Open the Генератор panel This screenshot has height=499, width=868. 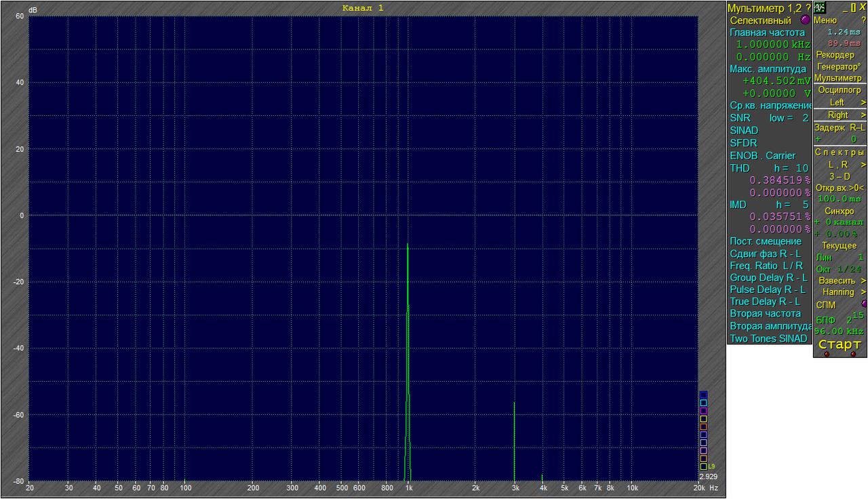click(838, 66)
